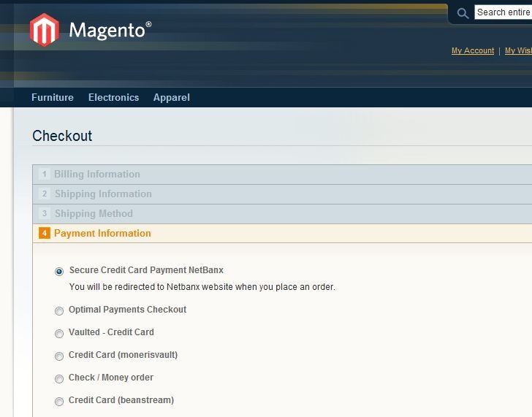This screenshot has width=532, height=417.
Task: Focus the Search entire store field
Action: pos(503,12)
